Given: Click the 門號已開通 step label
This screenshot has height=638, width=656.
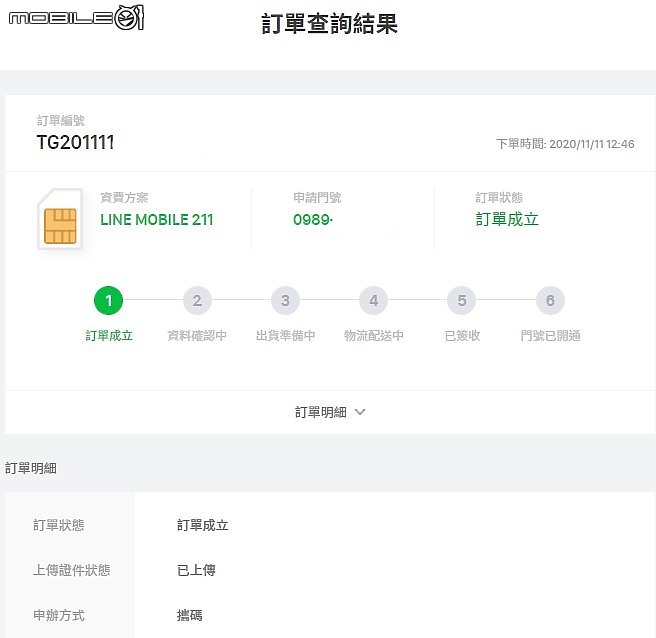Looking at the screenshot, I should pos(550,336).
